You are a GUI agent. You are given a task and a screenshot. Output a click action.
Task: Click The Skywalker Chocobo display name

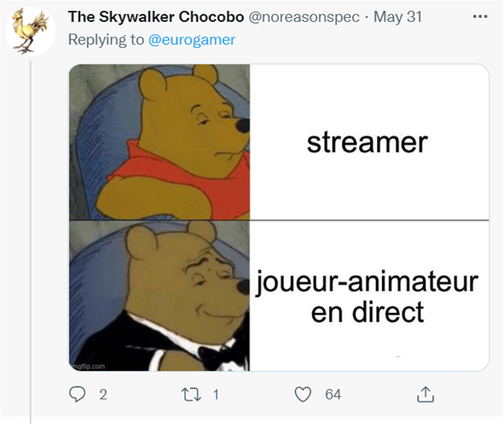coord(156,17)
